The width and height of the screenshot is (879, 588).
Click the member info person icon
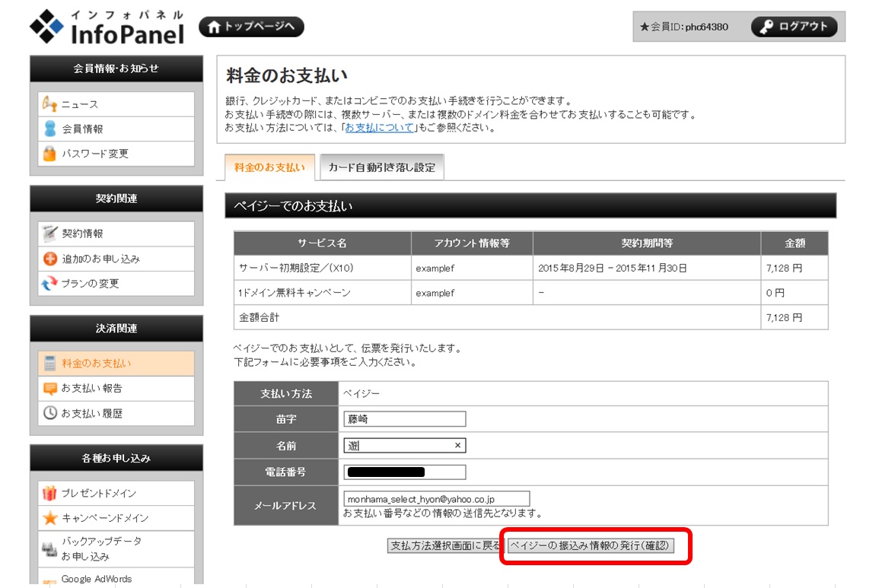[x=49, y=129]
